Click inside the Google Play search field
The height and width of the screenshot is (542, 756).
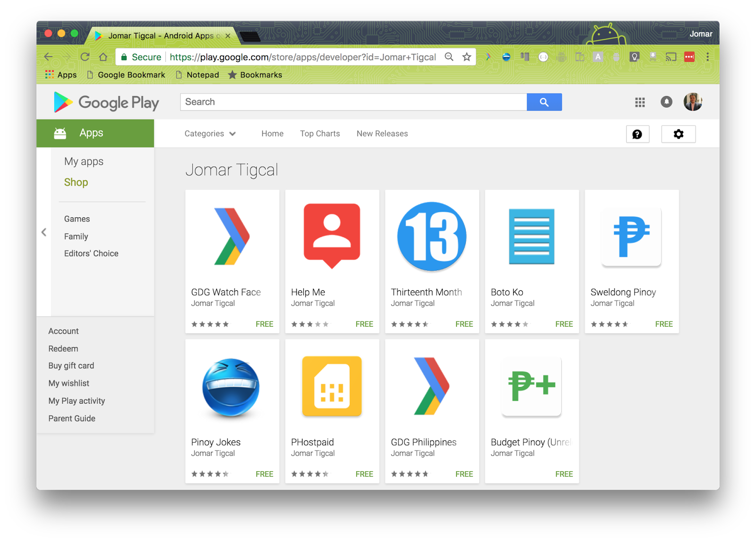point(353,102)
